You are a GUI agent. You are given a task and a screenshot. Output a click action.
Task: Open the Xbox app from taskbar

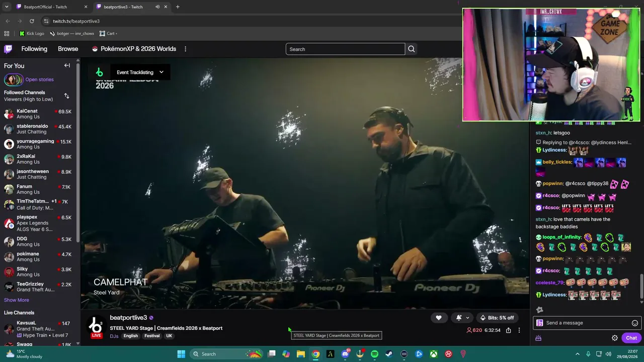pos(434,354)
